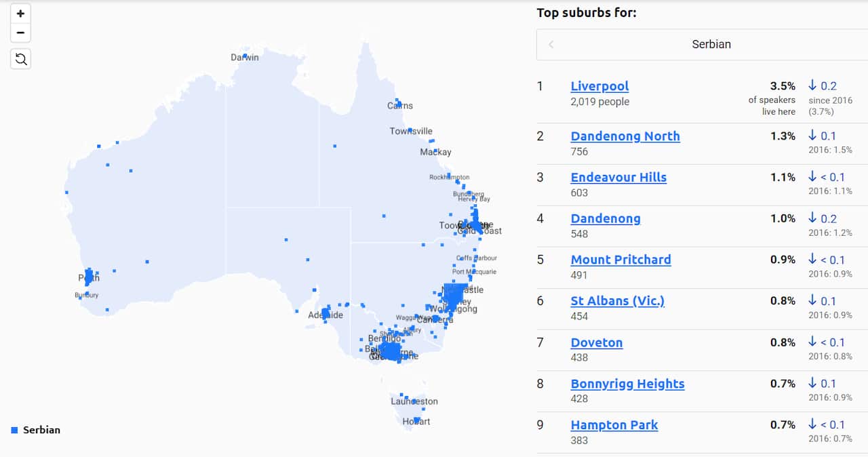868x457 pixels.
Task: Click the Serbian legend marker
Action: [x=13, y=429]
